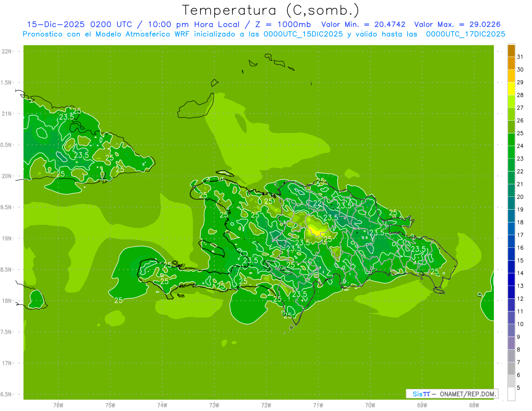Click legend value 15

coord(520,260)
